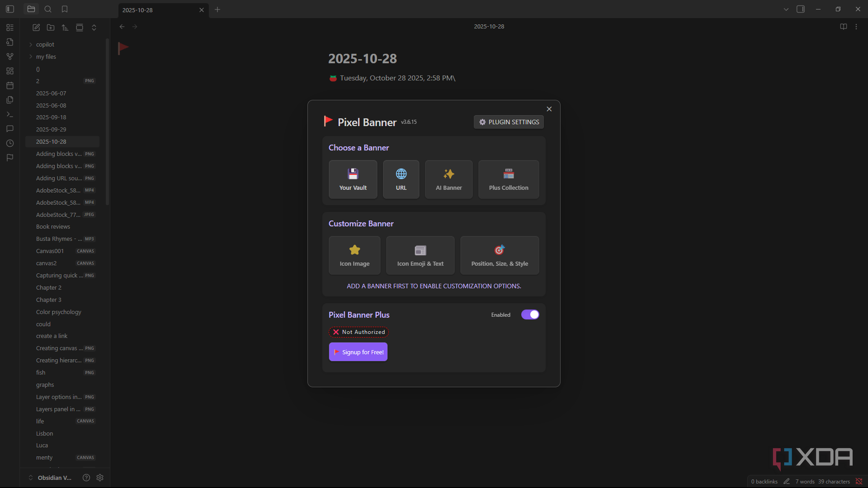Open the daily note calendar ribbon icon
868x488 pixels.
(x=10, y=85)
